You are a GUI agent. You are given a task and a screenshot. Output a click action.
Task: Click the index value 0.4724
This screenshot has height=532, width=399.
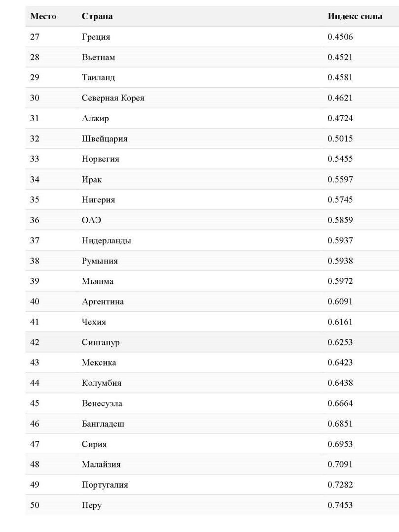(x=340, y=118)
